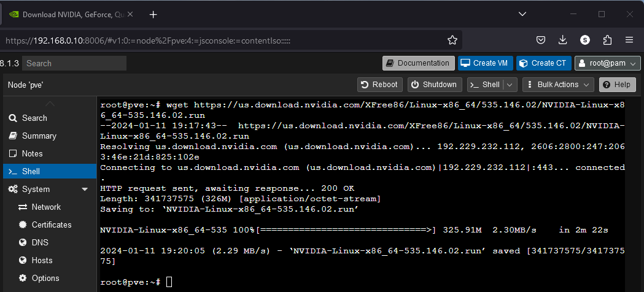Image resolution: width=644 pixels, height=292 pixels.
Task: Select the Shell sidebar item
Action: (x=50, y=171)
